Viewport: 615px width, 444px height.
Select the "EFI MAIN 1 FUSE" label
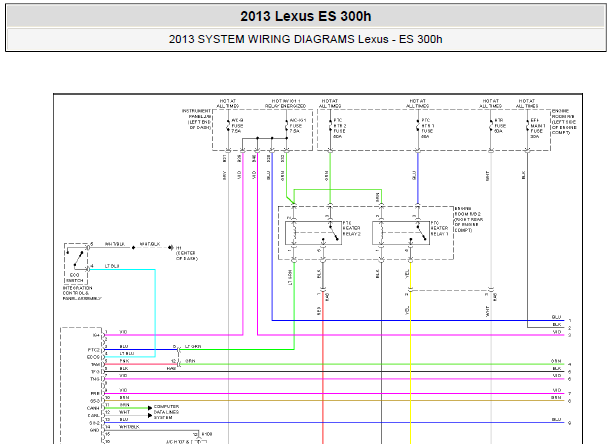(x=537, y=128)
